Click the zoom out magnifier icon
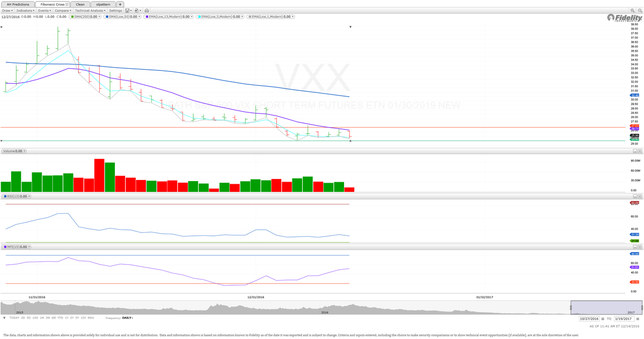 [x=640, y=10]
